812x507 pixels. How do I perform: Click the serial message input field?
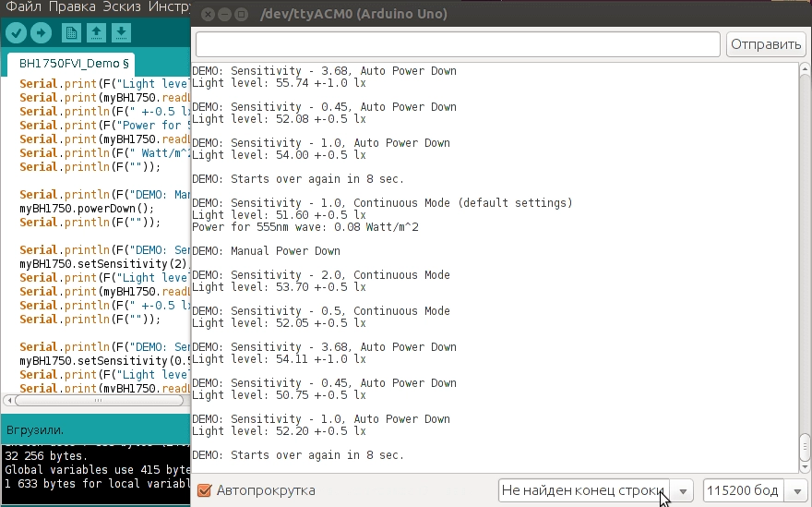pos(458,44)
